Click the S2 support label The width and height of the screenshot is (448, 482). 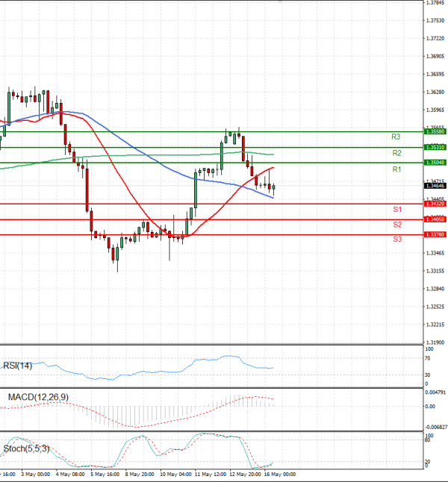[397, 225]
